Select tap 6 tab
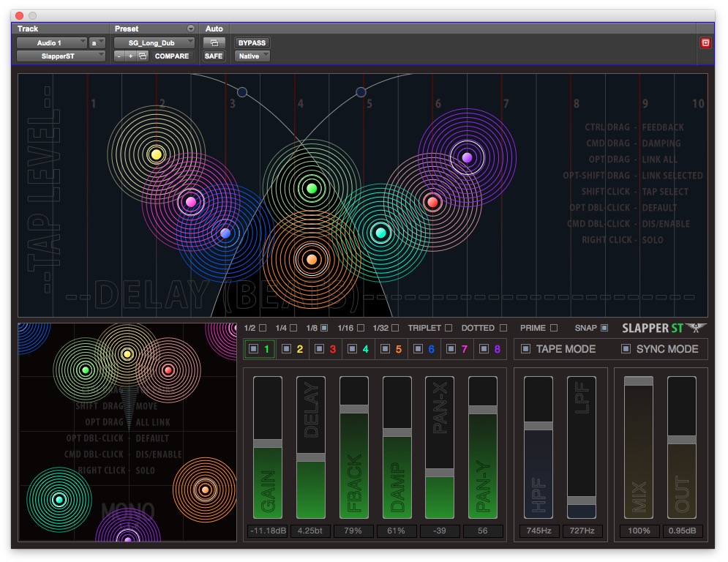The height and width of the screenshot is (562, 728). (x=424, y=349)
